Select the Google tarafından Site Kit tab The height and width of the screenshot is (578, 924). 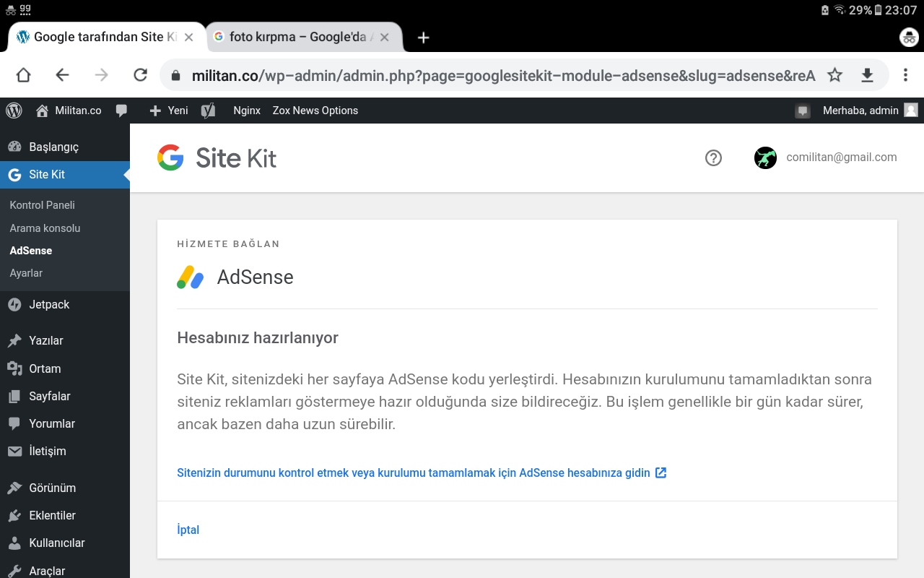(x=106, y=38)
